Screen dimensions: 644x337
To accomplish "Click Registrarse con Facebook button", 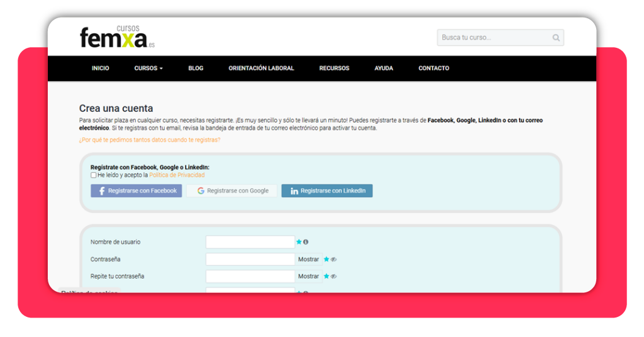I will [136, 191].
